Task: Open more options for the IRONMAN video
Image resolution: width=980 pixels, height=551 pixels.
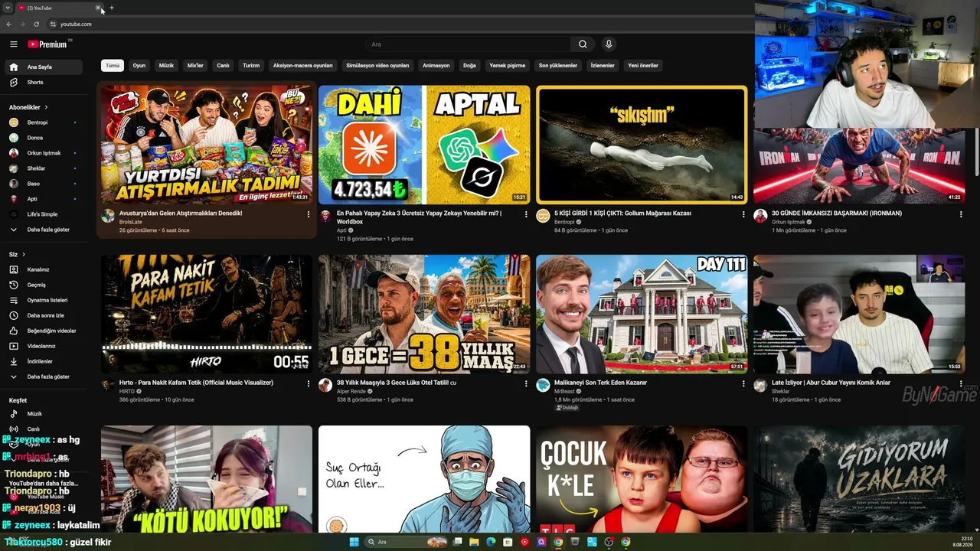Action: pyautogui.click(x=961, y=214)
